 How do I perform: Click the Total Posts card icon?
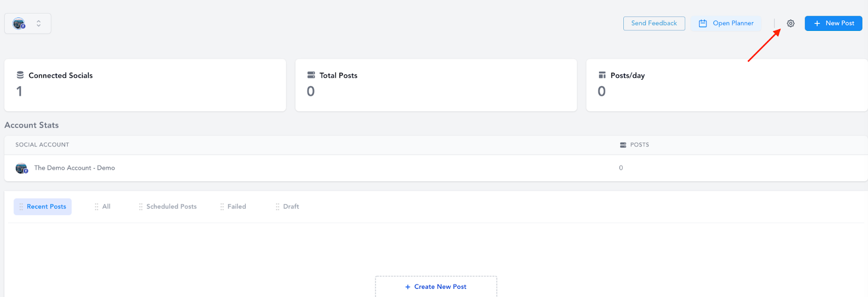point(311,75)
